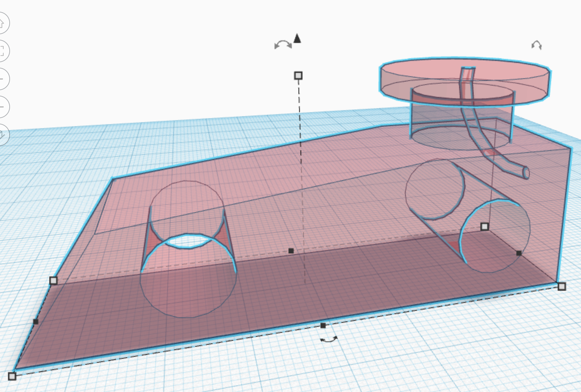Select the left cylindrical hole in the wedge
The width and height of the screenshot is (581, 392).
pos(189,250)
